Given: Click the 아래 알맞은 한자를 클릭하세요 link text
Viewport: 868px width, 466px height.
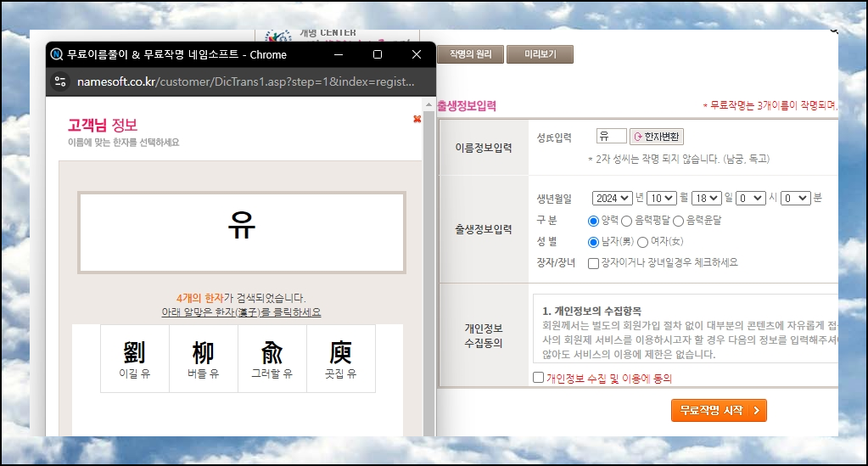Looking at the screenshot, I should click(241, 312).
